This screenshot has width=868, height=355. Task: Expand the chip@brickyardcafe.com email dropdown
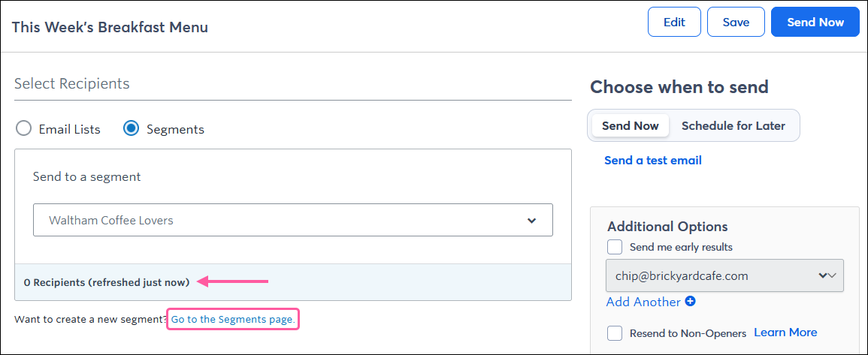click(x=724, y=275)
